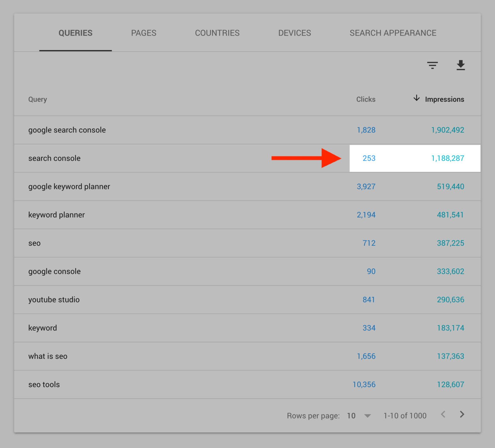
Task: Click the 183,174 impressions value
Action: click(x=450, y=328)
